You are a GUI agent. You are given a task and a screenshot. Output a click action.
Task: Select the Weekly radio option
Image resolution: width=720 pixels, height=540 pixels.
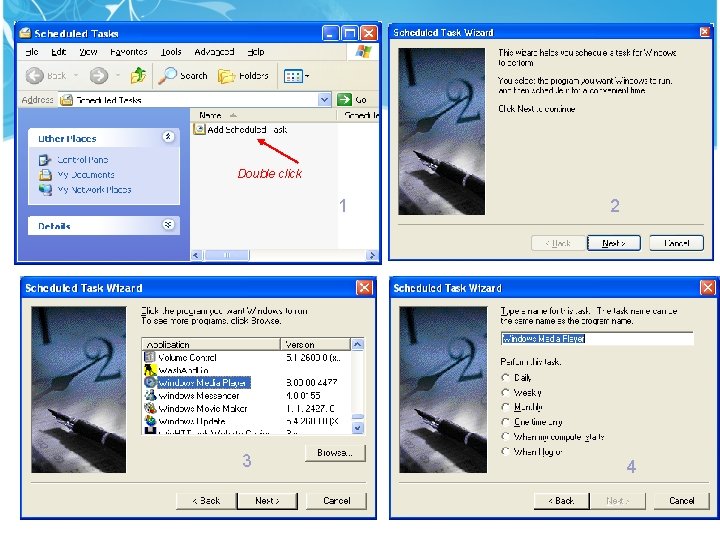[x=506, y=393]
